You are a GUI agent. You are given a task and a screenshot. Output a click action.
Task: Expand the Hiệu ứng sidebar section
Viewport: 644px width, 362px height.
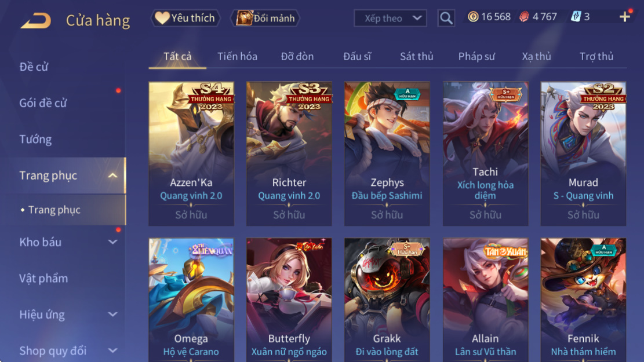pos(112,315)
